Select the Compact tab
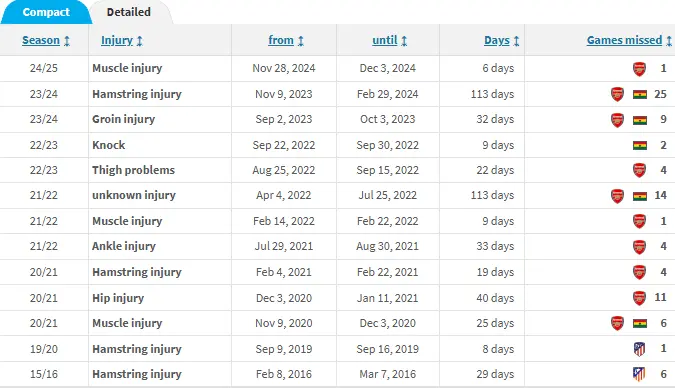675x388 pixels. point(46,12)
